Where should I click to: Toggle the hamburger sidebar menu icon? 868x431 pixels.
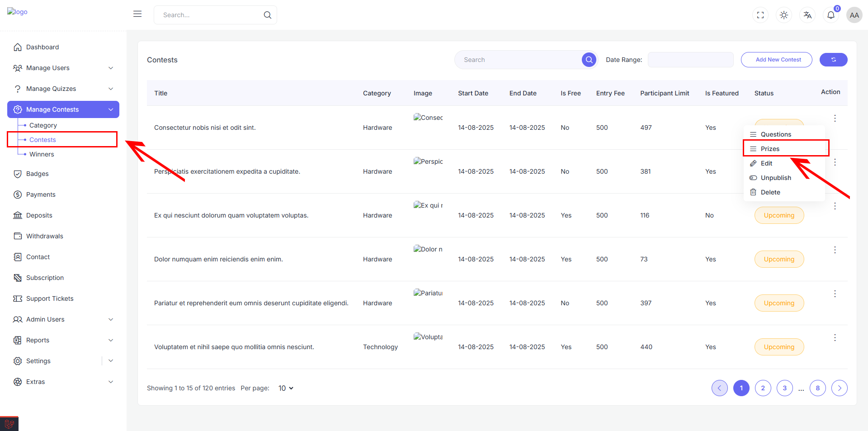pos(137,14)
